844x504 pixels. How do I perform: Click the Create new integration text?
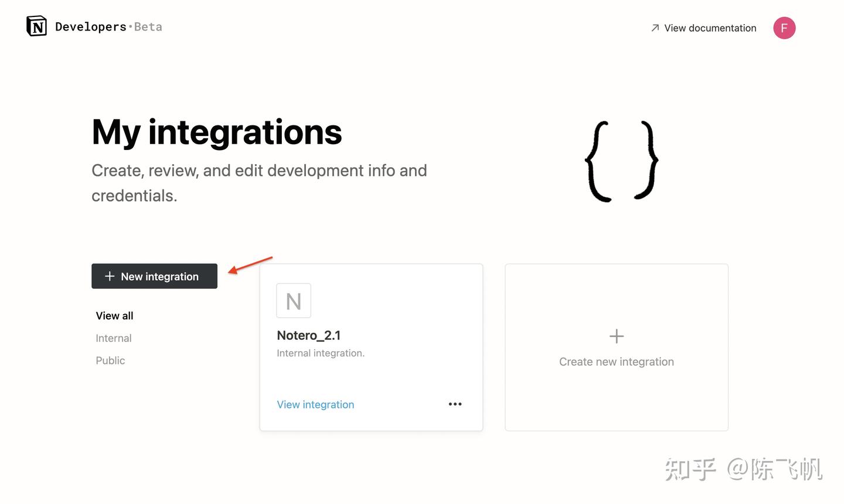[x=617, y=362]
